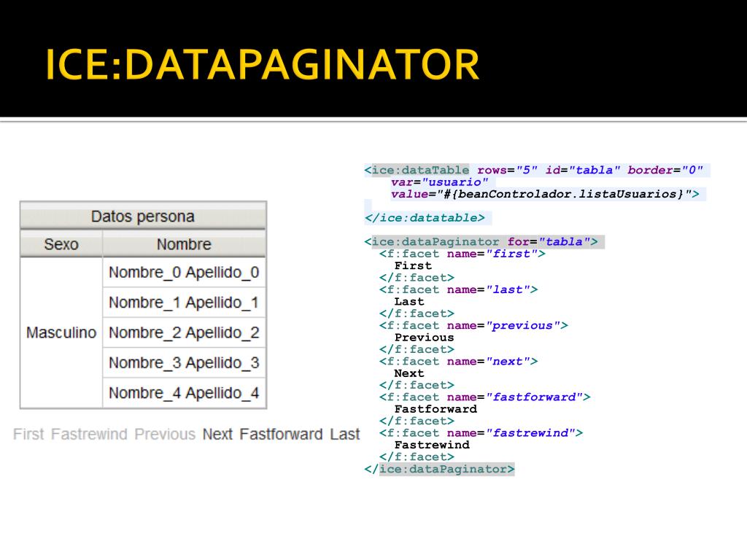Click the f:facet name="previous" line
Viewport: 747px width, 560px height.
tap(474, 325)
